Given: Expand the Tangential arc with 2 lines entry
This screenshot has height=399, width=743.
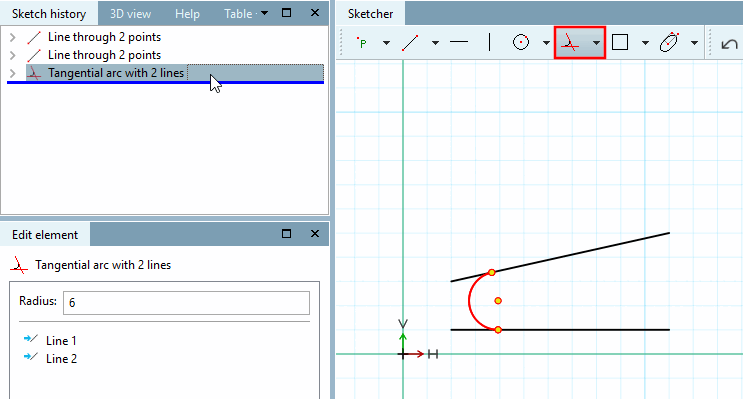Looking at the screenshot, I should tap(13, 73).
